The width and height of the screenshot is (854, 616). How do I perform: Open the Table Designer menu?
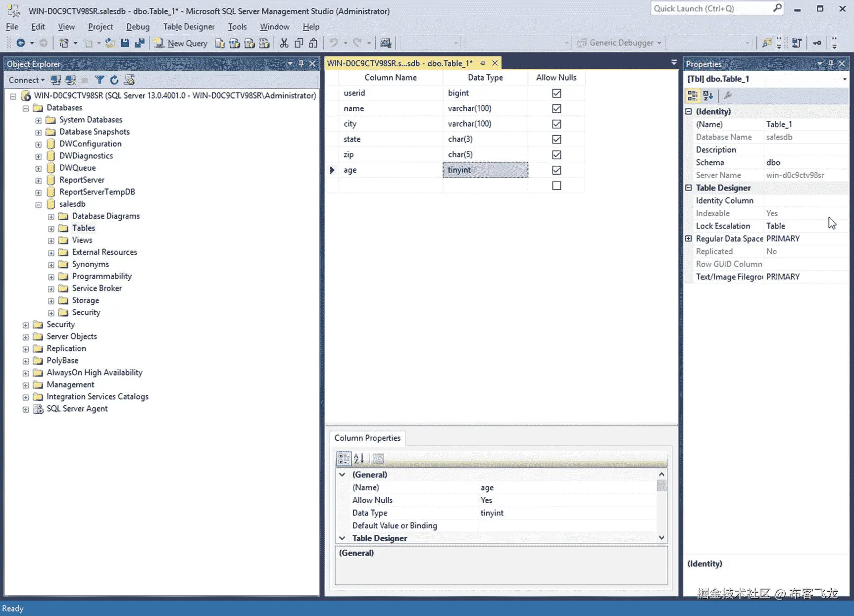(x=189, y=27)
